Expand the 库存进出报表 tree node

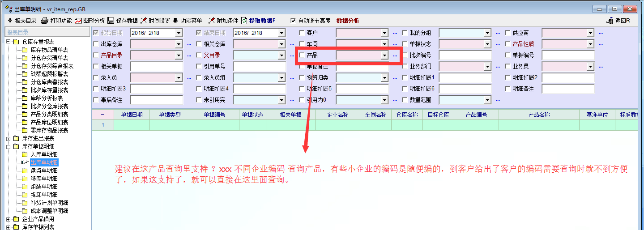point(9,139)
